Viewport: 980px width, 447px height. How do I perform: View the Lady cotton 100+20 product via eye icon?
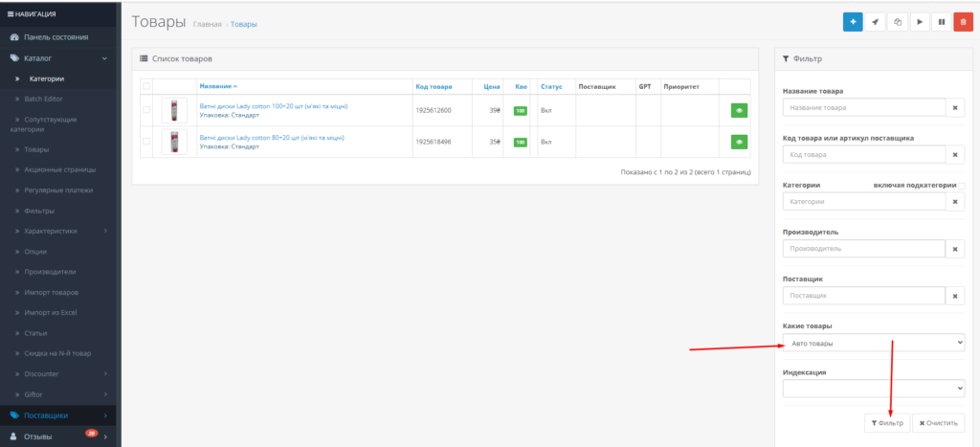(740, 110)
